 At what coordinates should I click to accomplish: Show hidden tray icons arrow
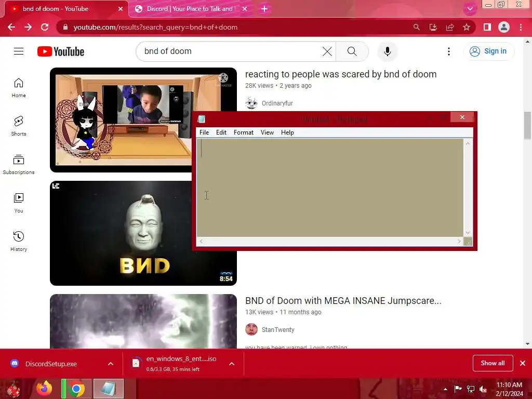(445, 389)
